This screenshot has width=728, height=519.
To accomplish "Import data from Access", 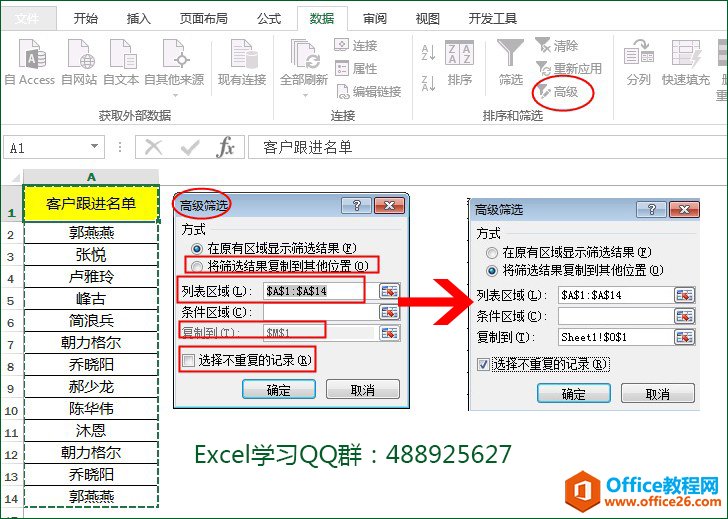I will tap(30, 63).
